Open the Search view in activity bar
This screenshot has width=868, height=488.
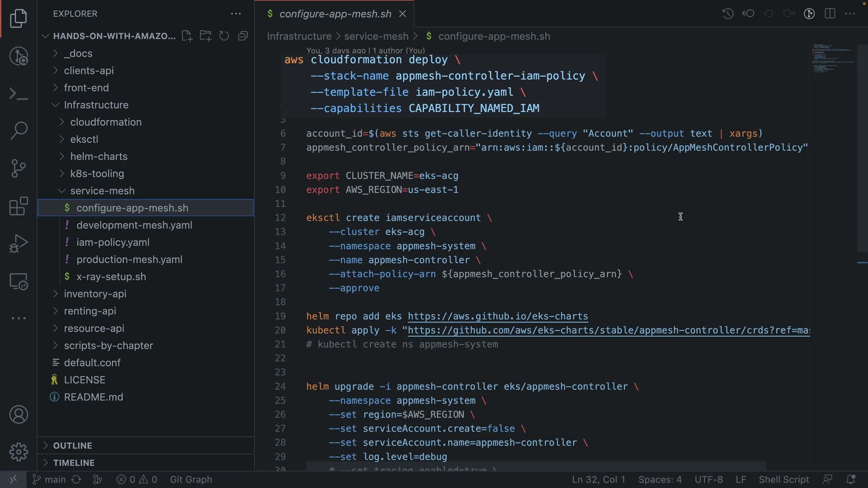tap(19, 131)
